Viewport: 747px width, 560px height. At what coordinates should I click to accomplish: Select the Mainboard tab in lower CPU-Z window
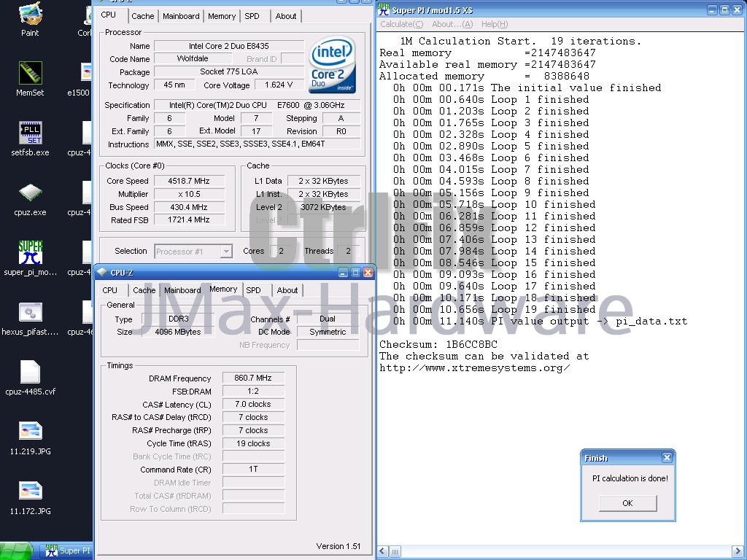[182, 290]
